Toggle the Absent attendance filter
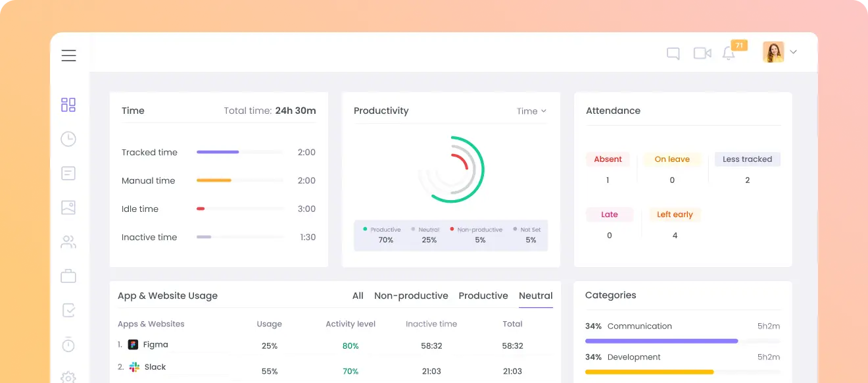Screen dimensions: 868x383 point(608,159)
